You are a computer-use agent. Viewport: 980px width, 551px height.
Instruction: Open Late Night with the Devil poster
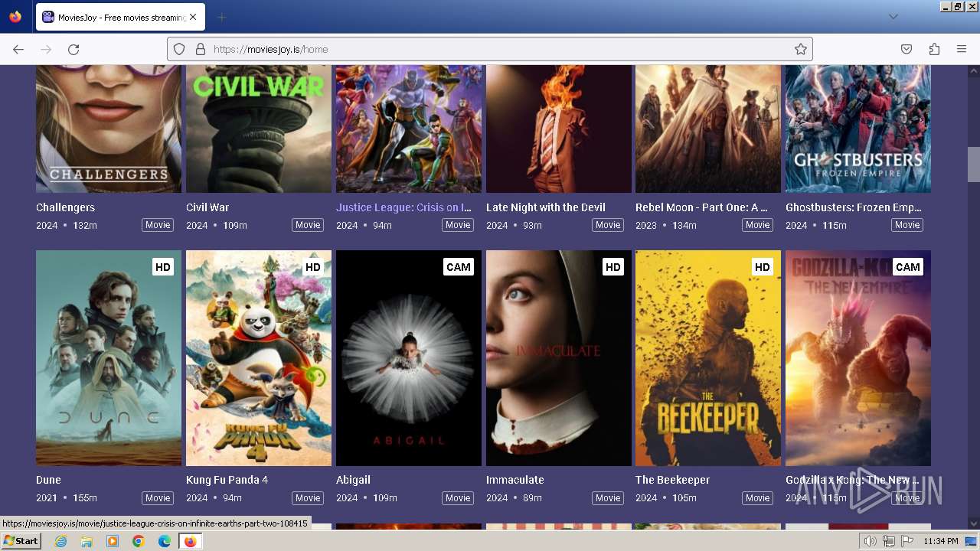coord(559,129)
